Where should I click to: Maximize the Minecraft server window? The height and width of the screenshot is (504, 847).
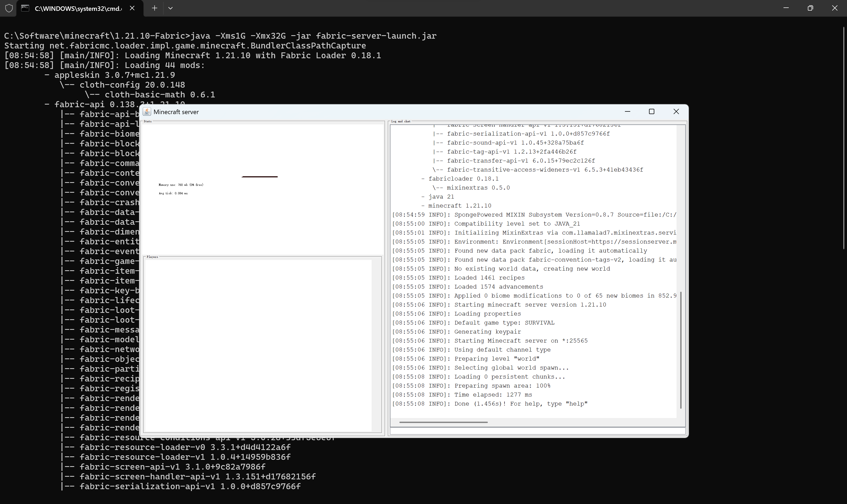[651, 112]
